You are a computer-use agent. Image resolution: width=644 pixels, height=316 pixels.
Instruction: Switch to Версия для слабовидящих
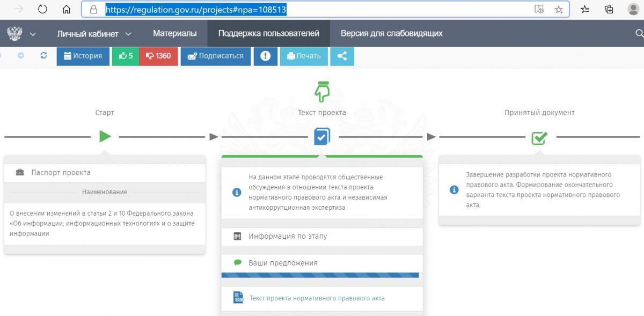(x=391, y=33)
